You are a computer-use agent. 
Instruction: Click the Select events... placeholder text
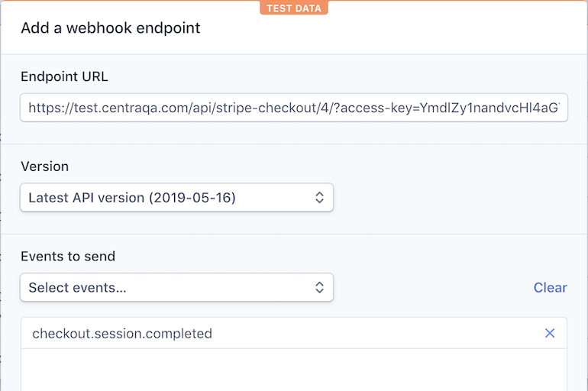[x=77, y=288]
